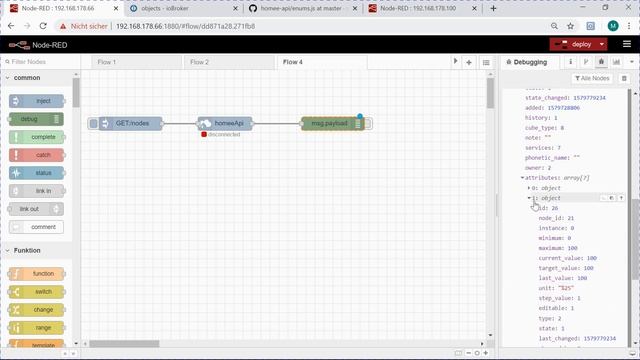Viewport: 640px width, 360px height.
Task: Collapse the attributes array[7] tree
Action: (522, 178)
